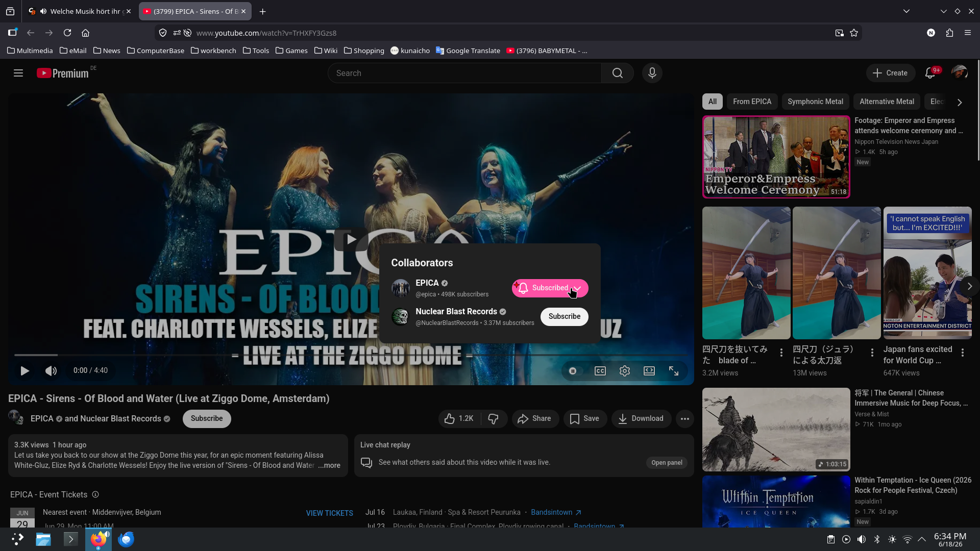Open more actions ellipsis under video
The image size is (980, 551).
685,419
